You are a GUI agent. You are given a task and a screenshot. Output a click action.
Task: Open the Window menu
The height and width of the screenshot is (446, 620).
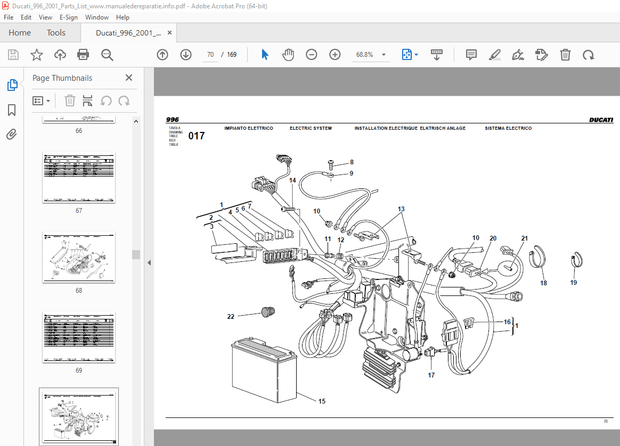[x=97, y=17]
